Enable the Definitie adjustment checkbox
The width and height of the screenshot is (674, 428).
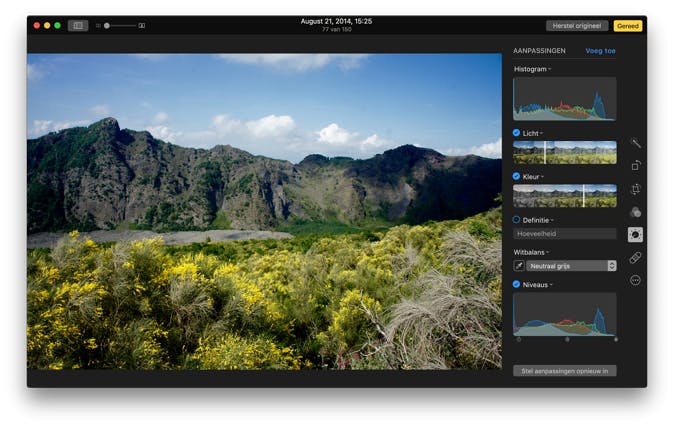tap(516, 220)
